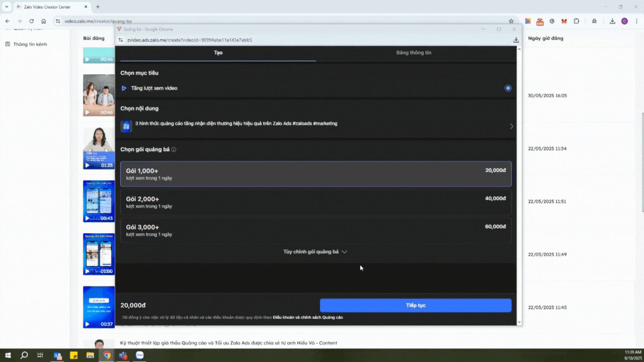Open File Explorer from the taskbar

[90, 355]
